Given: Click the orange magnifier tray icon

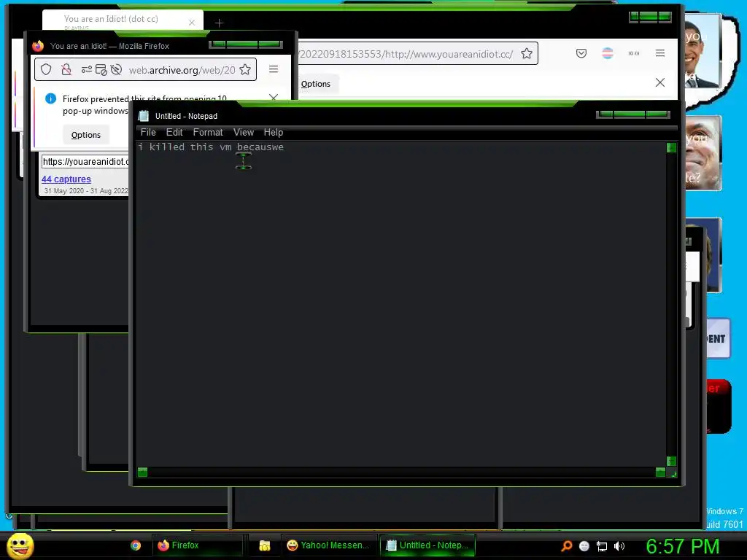Looking at the screenshot, I should [x=566, y=546].
